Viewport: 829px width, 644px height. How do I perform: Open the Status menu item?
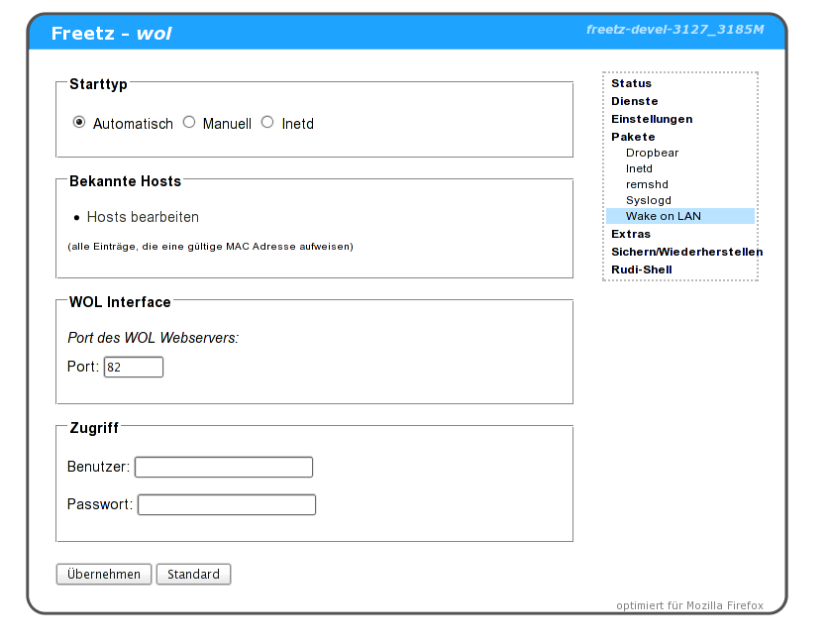[631, 84]
